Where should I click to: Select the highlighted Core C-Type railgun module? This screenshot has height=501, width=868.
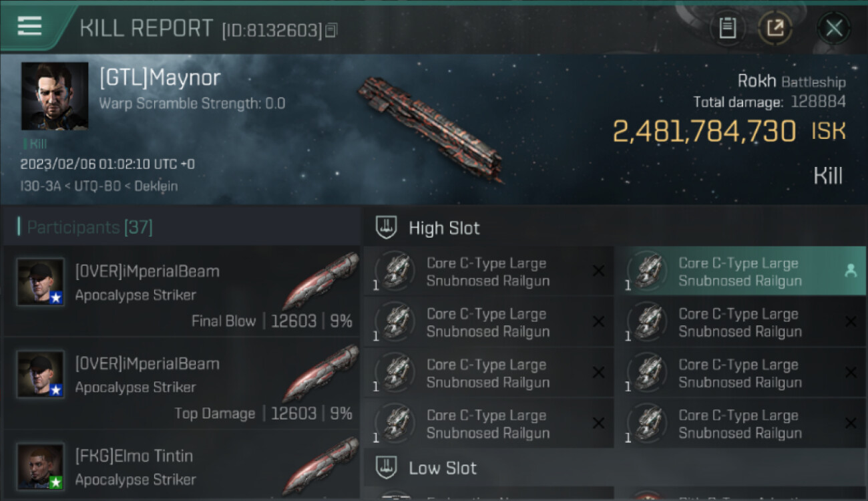click(x=740, y=271)
